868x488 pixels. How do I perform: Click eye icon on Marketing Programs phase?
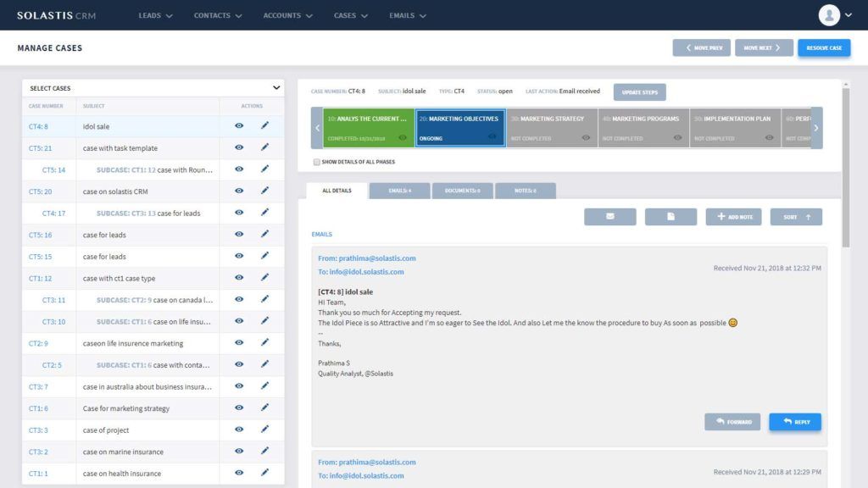click(677, 138)
